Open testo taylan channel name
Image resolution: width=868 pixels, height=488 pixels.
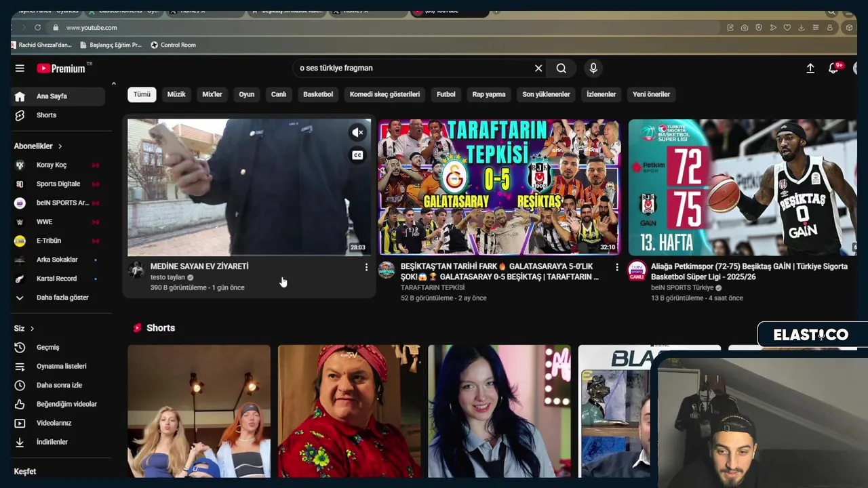(x=167, y=277)
